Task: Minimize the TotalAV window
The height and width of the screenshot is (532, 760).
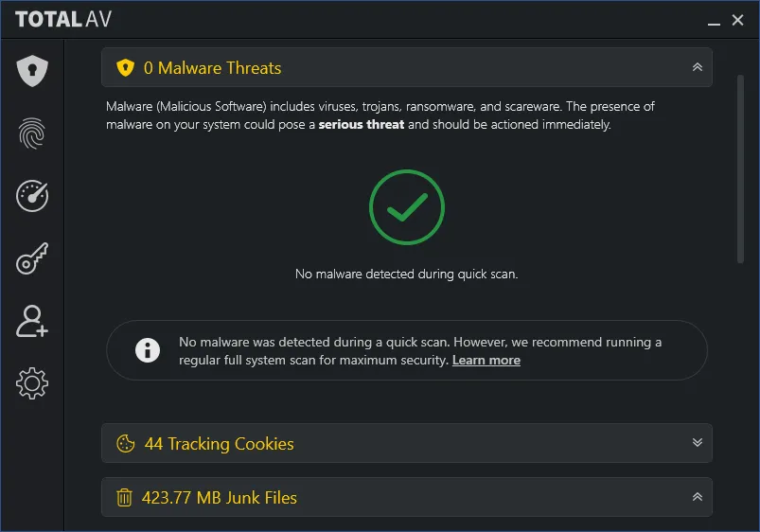Action: 714,21
